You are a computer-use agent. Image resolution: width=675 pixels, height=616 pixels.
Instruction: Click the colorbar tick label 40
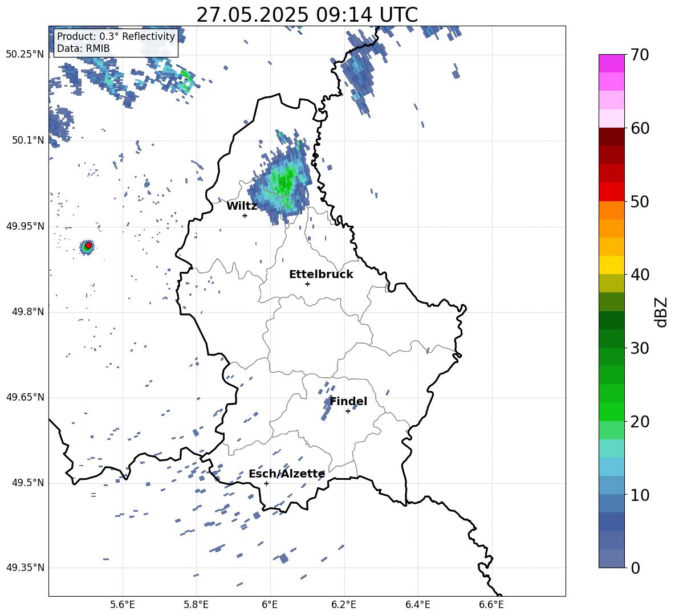pos(640,275)
